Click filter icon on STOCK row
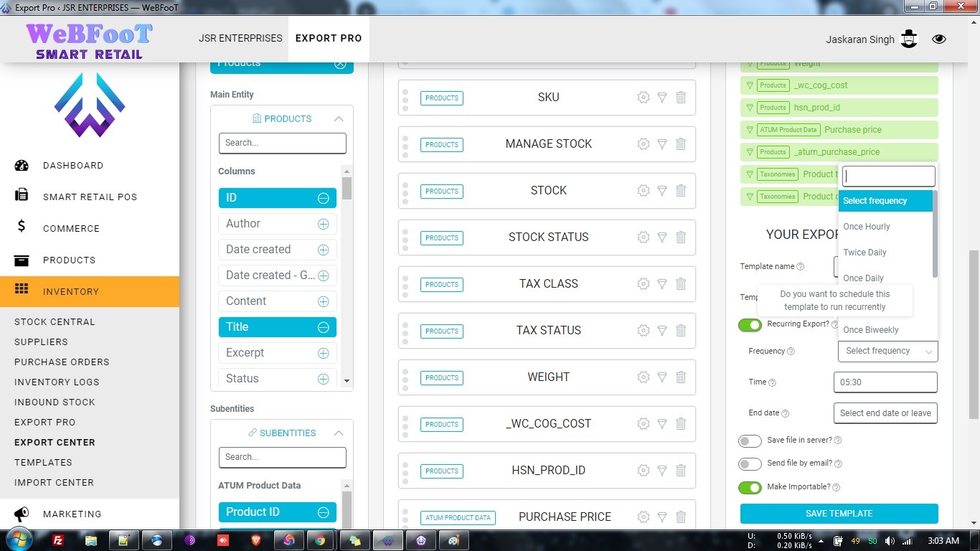980x551 pixels. (x=662, y=191)
